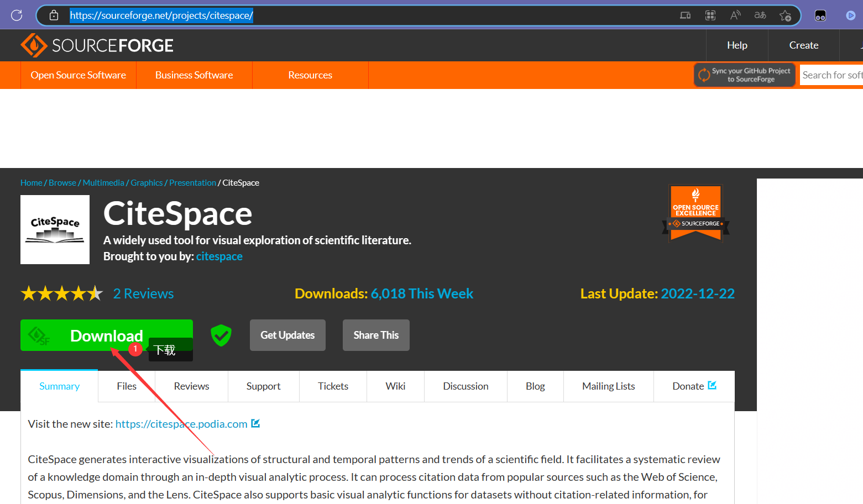Open the Help menu in the header
863x504 pixels.
[737, 45]
